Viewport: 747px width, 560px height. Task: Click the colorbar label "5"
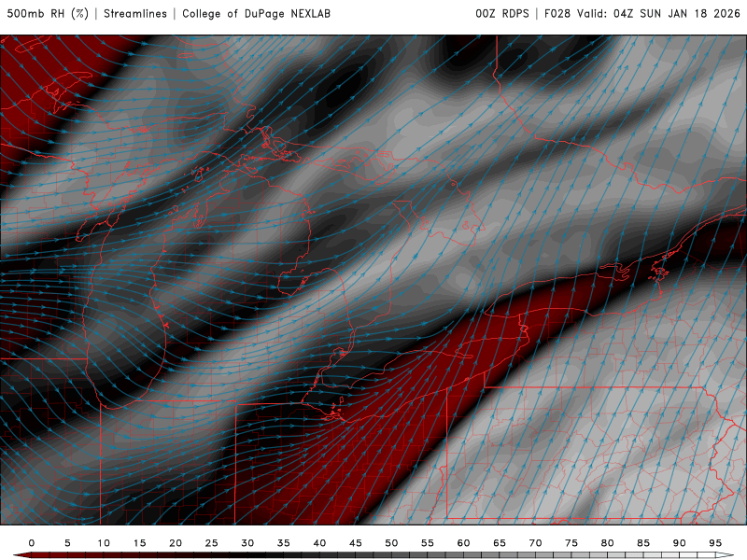(x=67, y=543)
